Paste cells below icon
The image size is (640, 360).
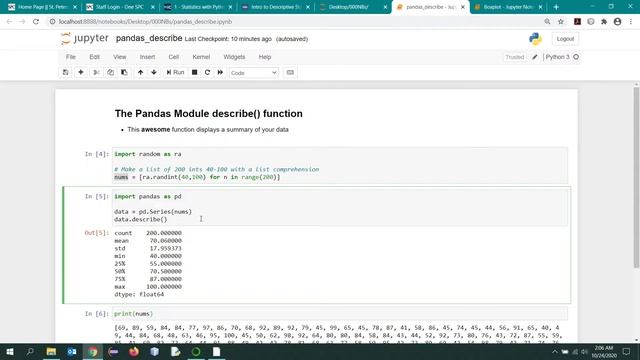[124, 72]
